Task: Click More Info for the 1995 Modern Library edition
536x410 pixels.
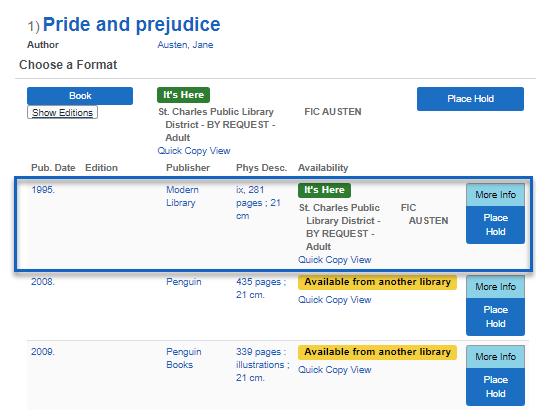Action: point(495,195)
